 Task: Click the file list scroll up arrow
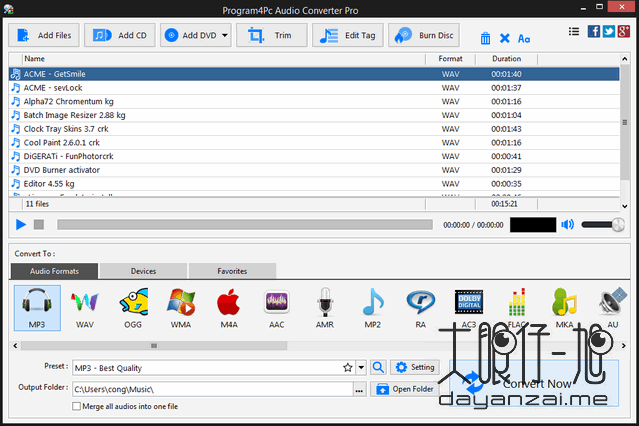coord(625,59)
